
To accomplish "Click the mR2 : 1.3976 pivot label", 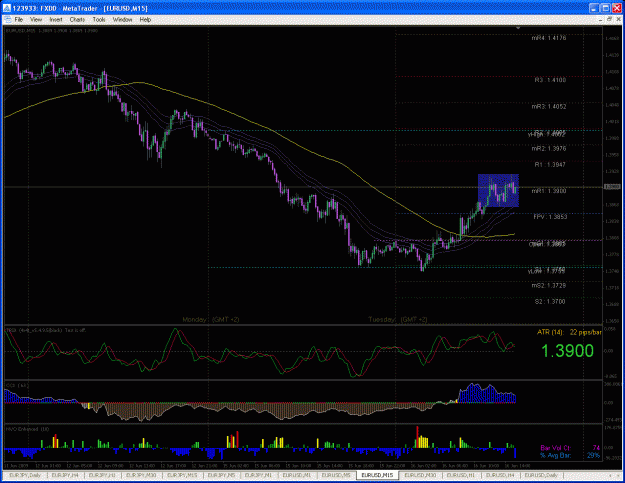I will [548, 149].
